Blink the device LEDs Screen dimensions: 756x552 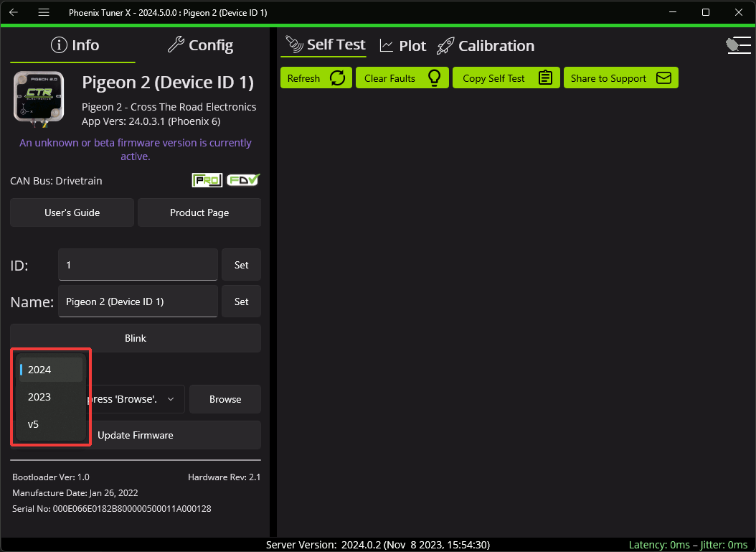[x=136, y=338]
